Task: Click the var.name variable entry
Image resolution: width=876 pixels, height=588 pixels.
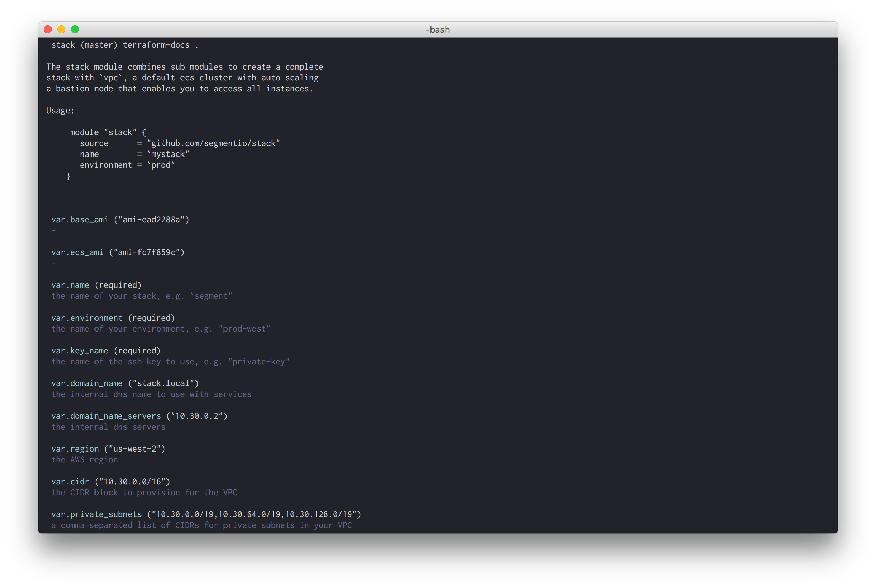Action: [70, 285]
